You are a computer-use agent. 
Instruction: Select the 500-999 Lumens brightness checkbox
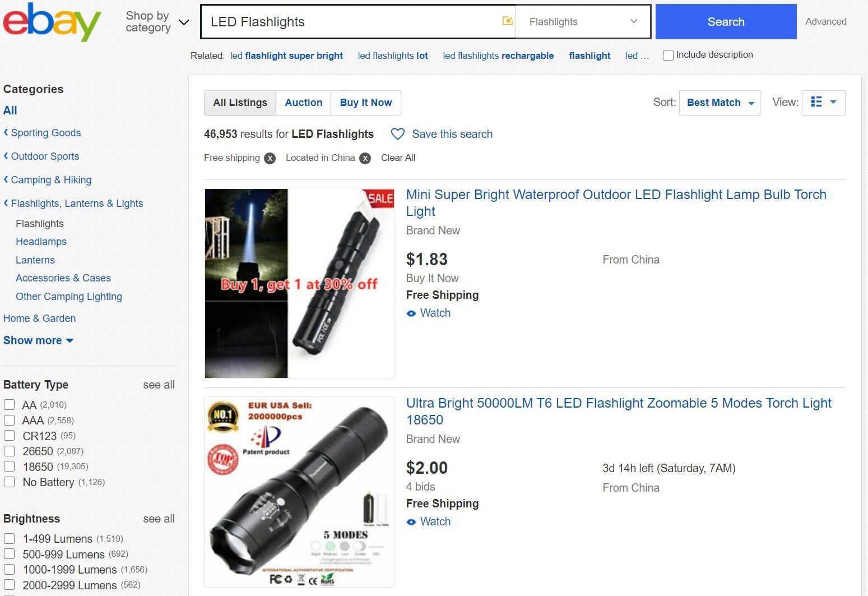coord(10,555)
